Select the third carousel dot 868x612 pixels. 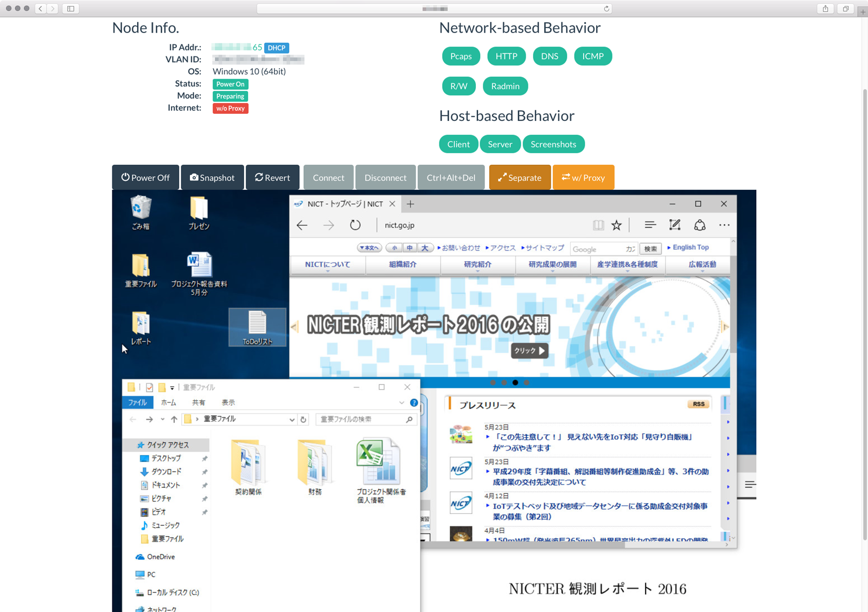click(x=515, y=383)
